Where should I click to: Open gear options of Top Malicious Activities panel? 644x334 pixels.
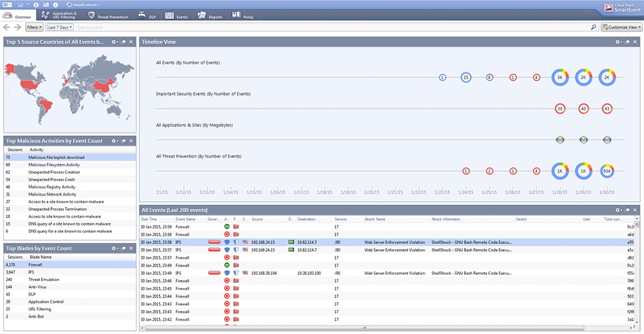click(x=114, y=141)
